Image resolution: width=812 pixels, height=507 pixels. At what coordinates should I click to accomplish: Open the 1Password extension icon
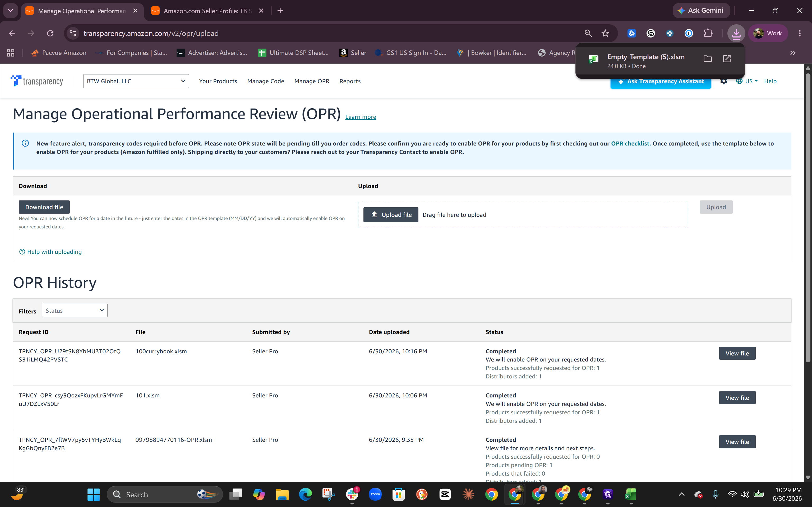coord(689,33)
